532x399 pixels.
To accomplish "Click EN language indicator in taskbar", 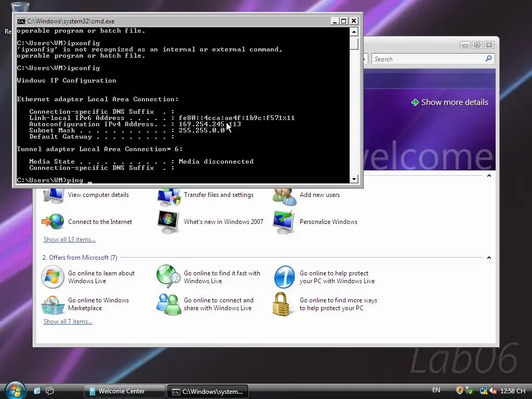I will click(x=436, y=390).
